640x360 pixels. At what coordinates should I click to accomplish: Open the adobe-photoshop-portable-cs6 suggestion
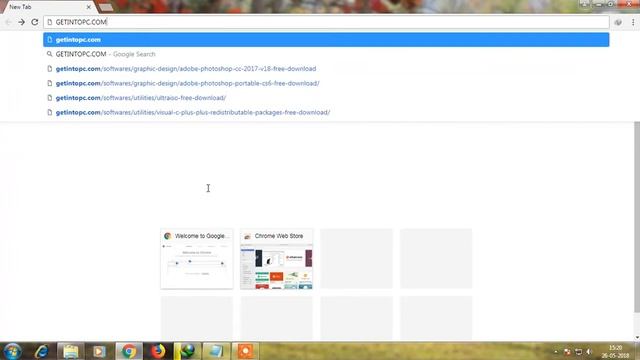(326, 83)
